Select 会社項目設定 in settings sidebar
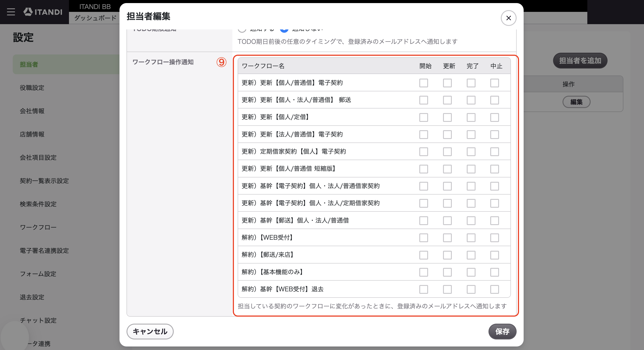The height and width of the screenshot is (350, 644). point(38,157)
